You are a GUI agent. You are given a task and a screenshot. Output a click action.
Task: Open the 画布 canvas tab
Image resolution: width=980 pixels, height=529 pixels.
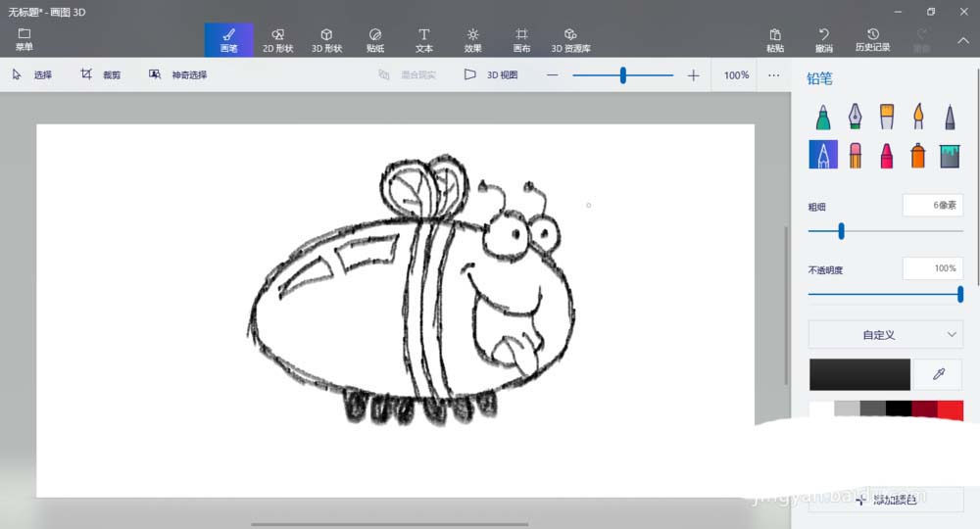point(521,40)
